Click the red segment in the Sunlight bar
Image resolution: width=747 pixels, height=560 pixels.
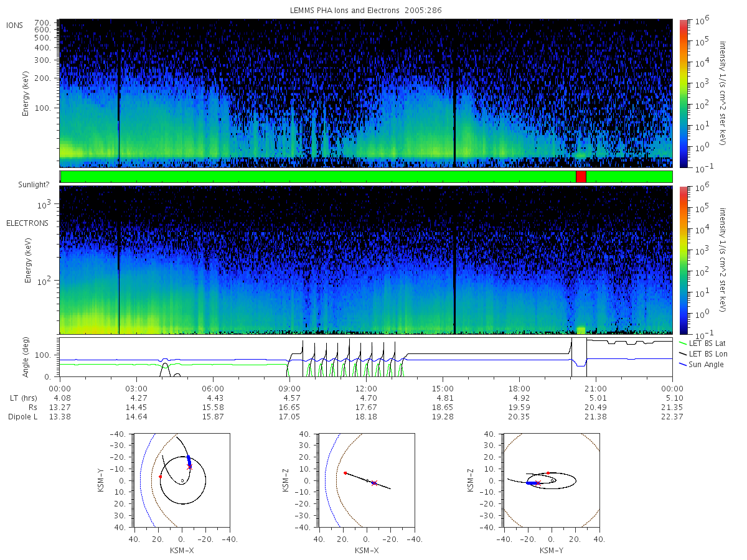581,177
